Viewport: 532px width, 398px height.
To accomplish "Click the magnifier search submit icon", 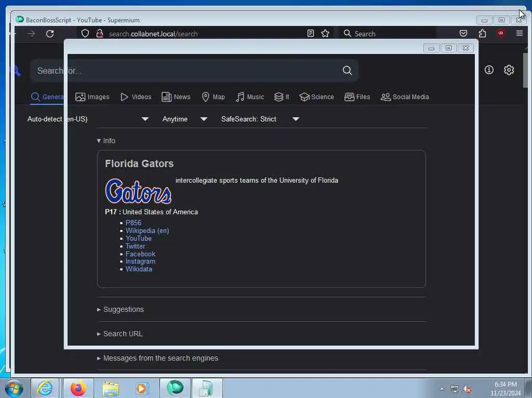I will (x=347, y=70).
